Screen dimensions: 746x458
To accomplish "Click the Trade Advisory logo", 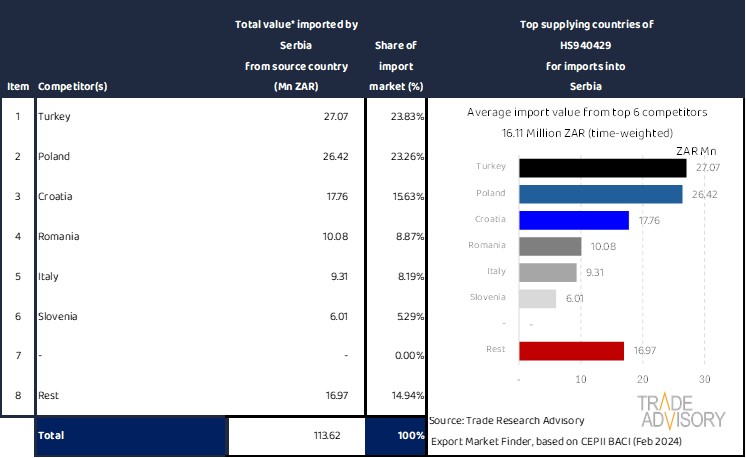I will (682, 411).
